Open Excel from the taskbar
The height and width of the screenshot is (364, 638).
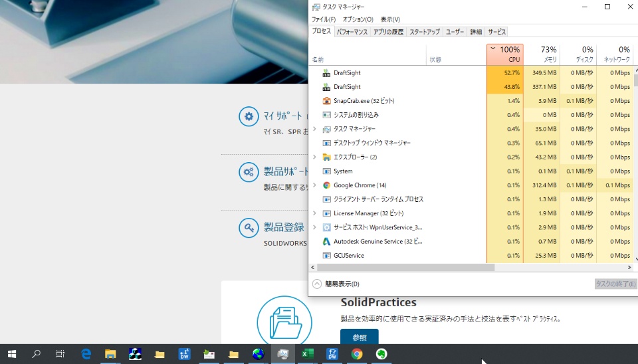308,354
